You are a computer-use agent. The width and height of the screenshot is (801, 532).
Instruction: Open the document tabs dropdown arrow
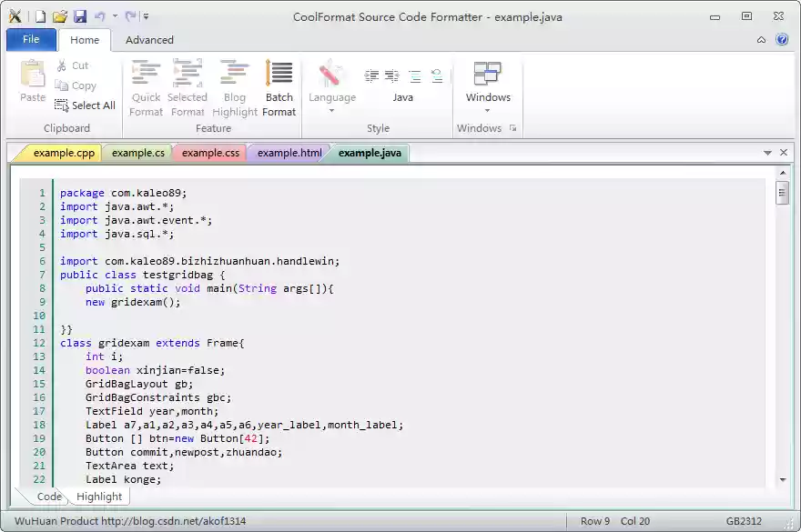click(x=769, y=153)
